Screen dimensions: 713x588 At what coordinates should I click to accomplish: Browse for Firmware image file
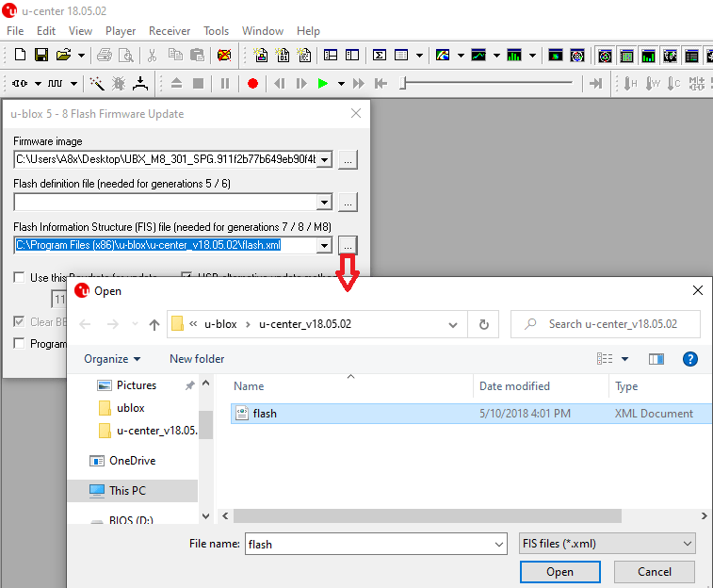tap(348, 159)
